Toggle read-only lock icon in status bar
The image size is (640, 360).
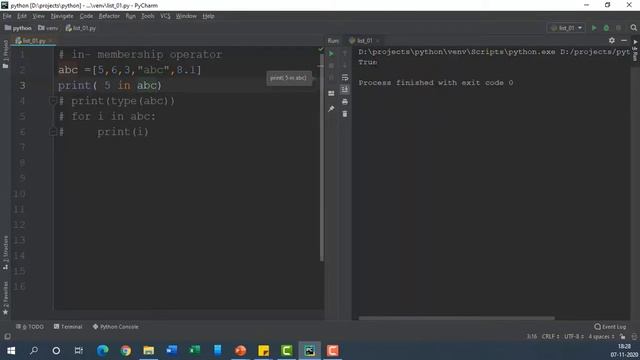click(x=622, y=337)
